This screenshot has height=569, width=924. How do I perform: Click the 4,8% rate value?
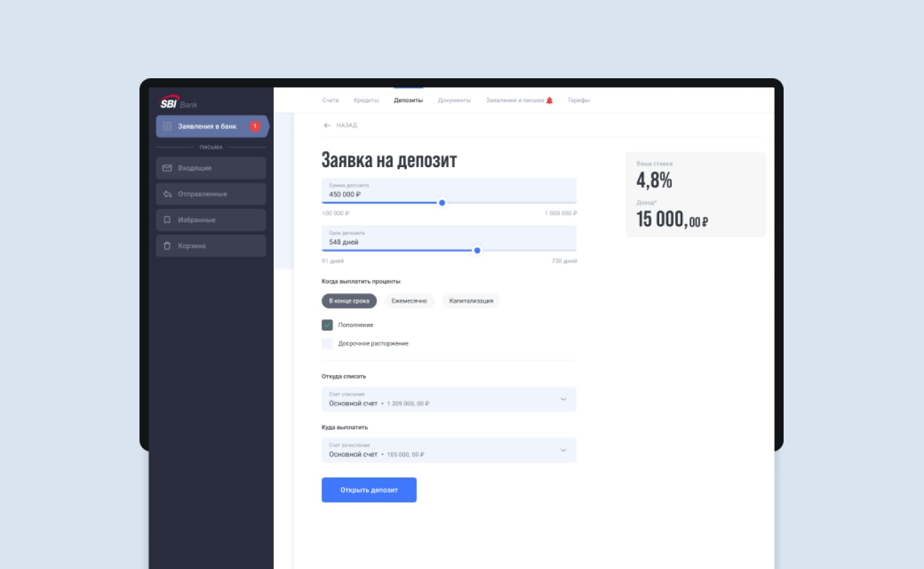(654, 180)
